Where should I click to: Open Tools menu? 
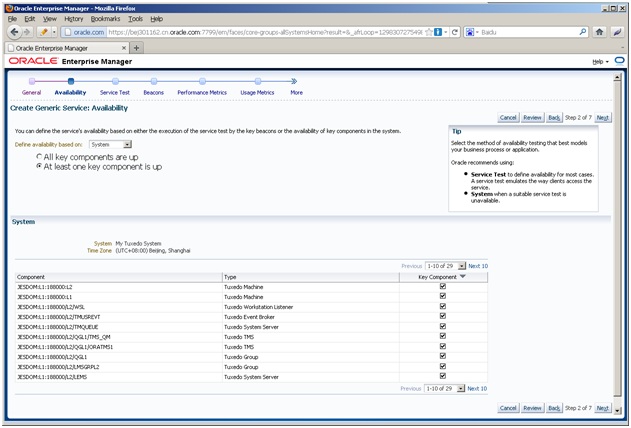point(135,19)
